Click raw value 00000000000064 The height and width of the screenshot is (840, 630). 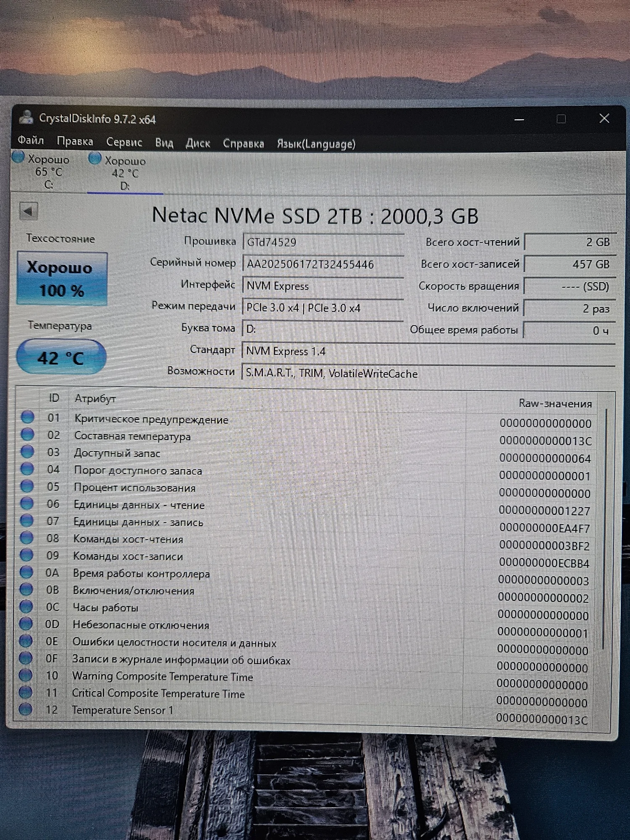click(545, 458)
